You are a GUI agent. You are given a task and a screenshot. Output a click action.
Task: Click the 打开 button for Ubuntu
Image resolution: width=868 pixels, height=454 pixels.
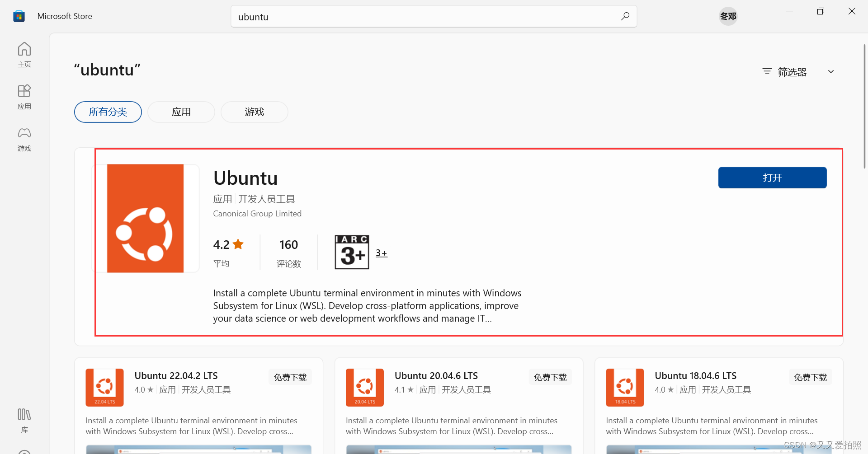[x=772, y=178]
